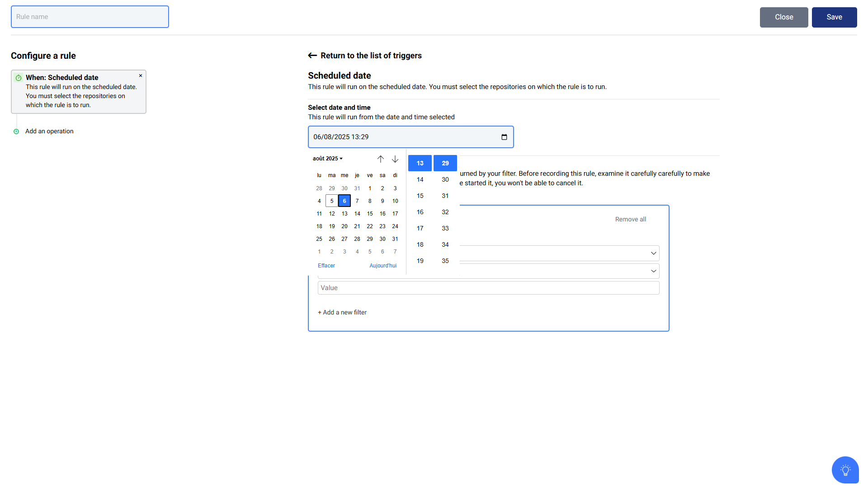Select minute 34 in time list

(x=445, y=244)
